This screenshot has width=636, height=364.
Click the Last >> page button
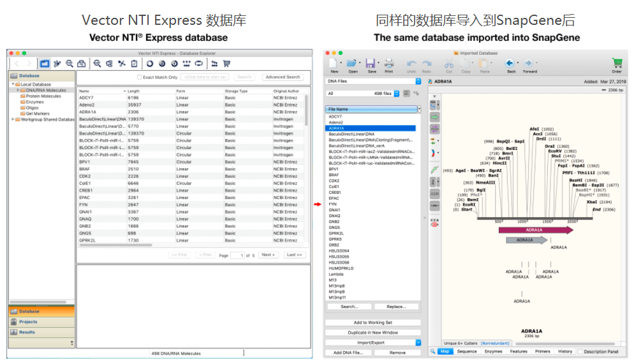[x=295, y=255]
